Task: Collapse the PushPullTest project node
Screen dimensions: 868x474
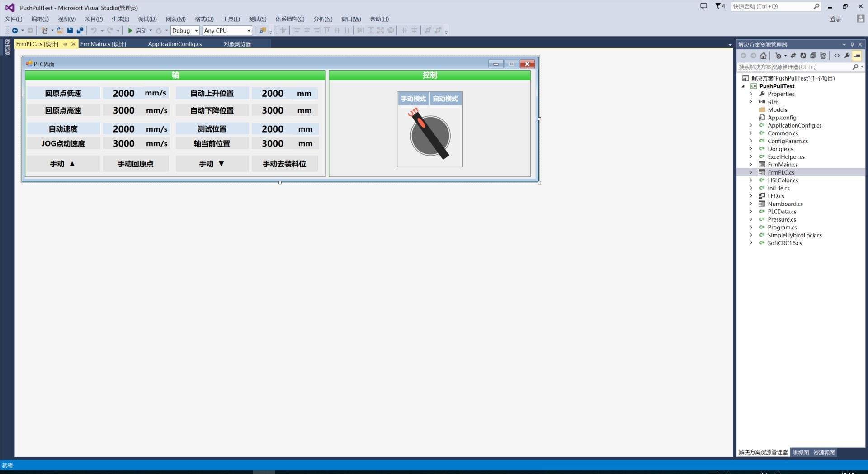Action: click(743, 86)
